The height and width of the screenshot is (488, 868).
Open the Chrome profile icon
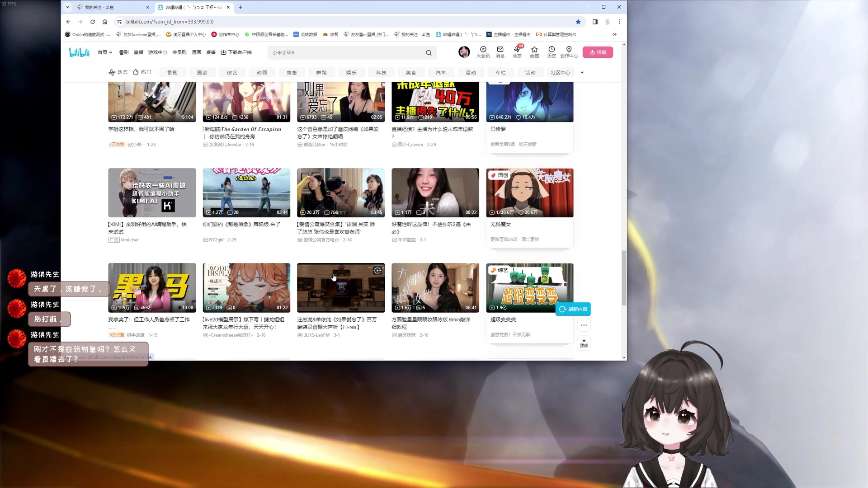(608, 22)
